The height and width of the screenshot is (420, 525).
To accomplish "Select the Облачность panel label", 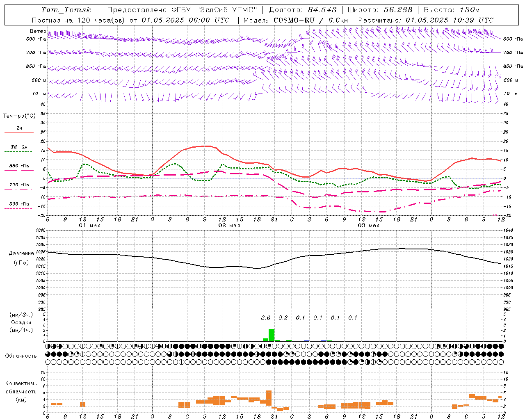I will (21, 356).
